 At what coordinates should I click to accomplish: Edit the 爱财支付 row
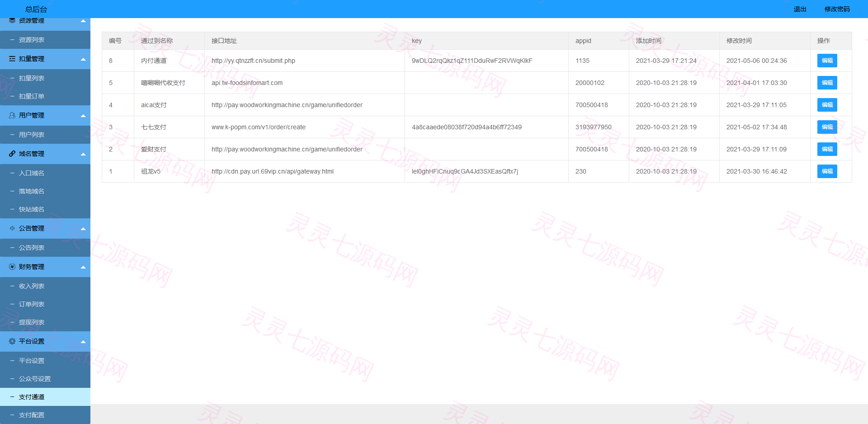tap(827, 149)
